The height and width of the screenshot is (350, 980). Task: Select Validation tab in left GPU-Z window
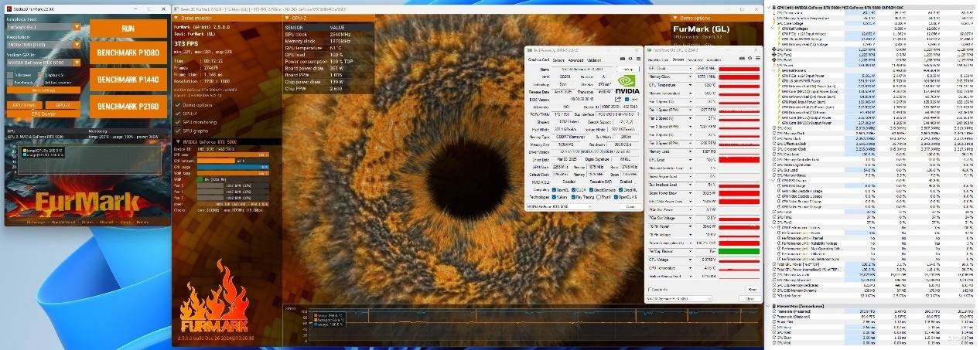pyautogui.click(x=595, y=59)
